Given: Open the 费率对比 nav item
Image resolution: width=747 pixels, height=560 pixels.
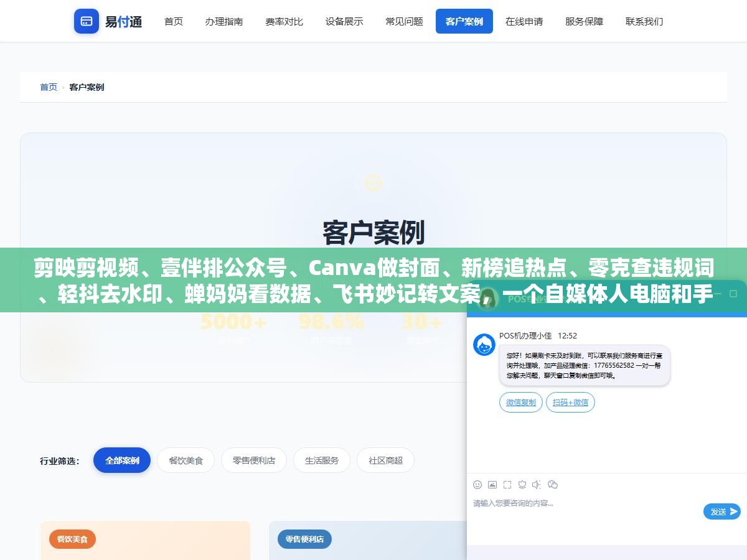Looking at the screenshot, I should 284,21.
